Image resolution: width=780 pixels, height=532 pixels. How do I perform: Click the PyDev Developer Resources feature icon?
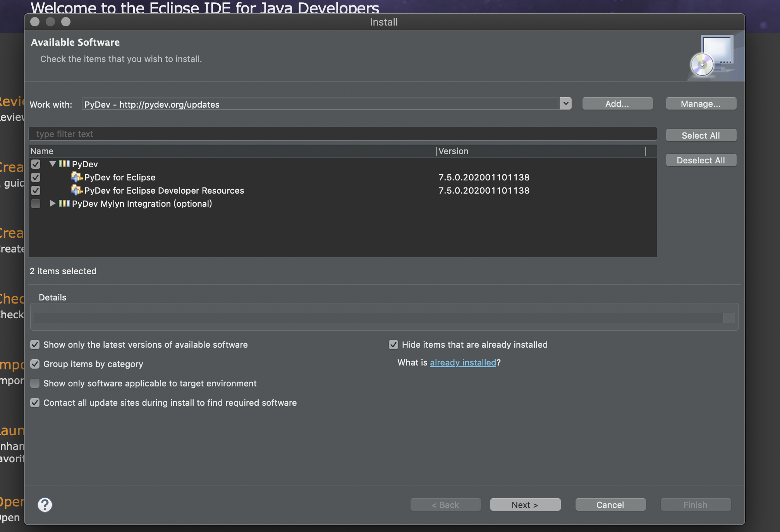pyautogui.click(x=77, y=190)
